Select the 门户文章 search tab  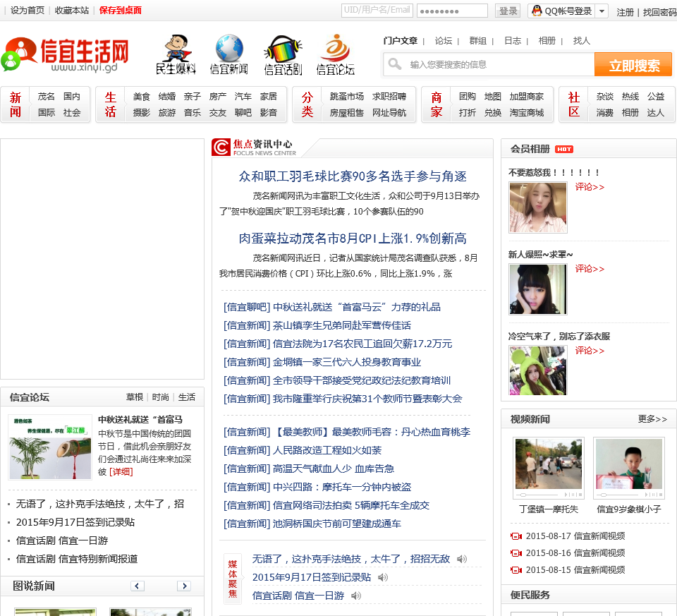pyautogui.click(x=401, y=41)
